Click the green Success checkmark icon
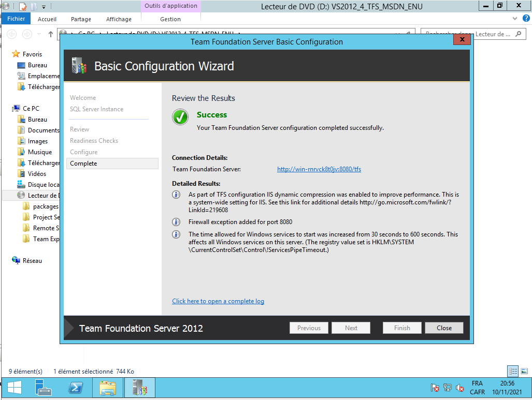 [180, 117]
